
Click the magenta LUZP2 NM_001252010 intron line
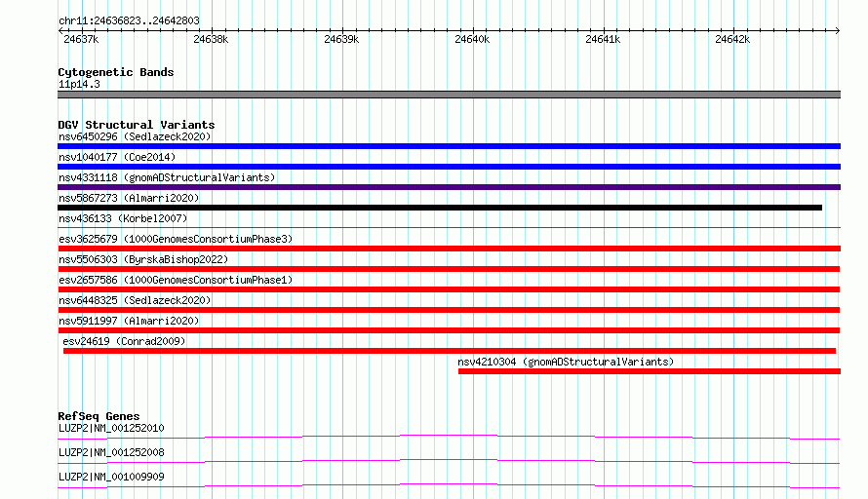tap(449, 437)
